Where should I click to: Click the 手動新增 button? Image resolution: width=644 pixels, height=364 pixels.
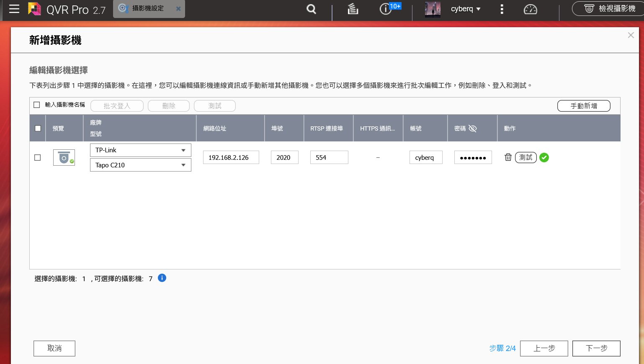[x=583, y=106]
